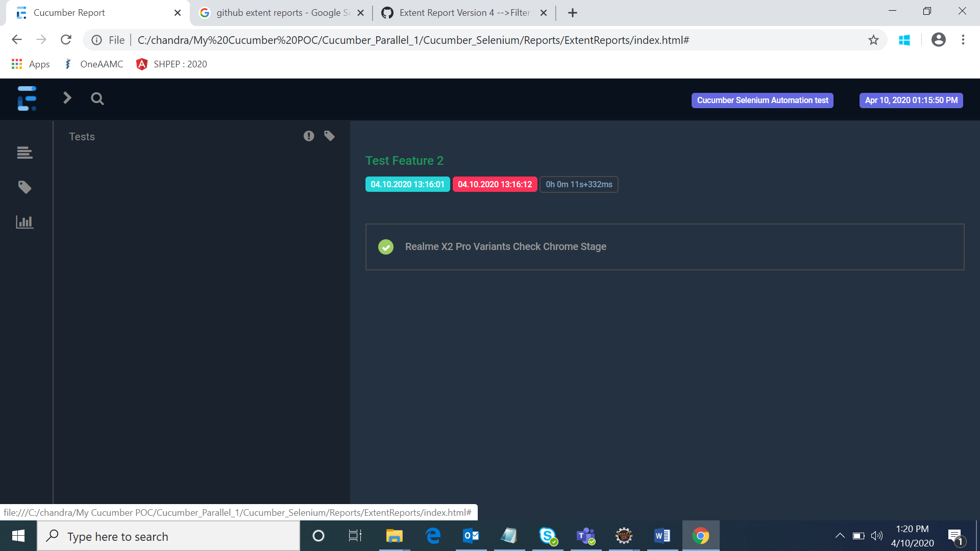The image size is (980, 551).
Task: Switch to the Cucumber Report tab
Action: [92, 12]
